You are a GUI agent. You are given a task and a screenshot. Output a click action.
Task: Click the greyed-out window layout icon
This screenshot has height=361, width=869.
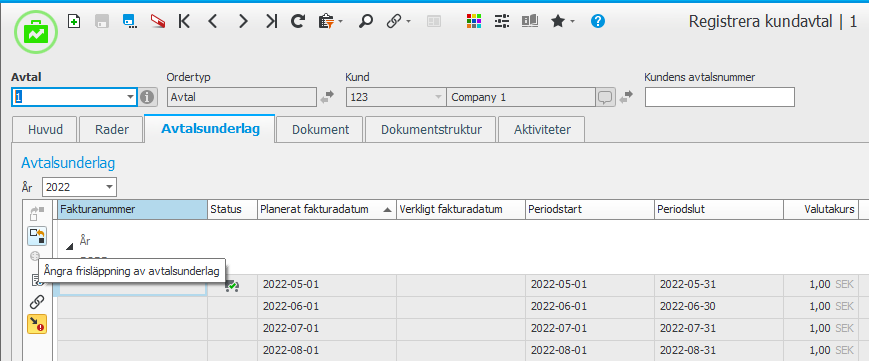coord(433,22)
